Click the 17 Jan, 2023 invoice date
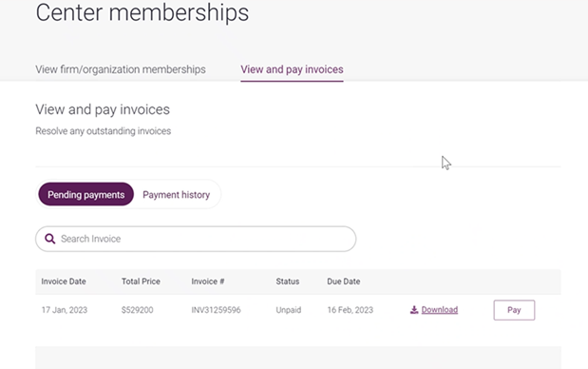Image resolution: width=588 pixels, height=369 pixels. click(x=65, y=310)
